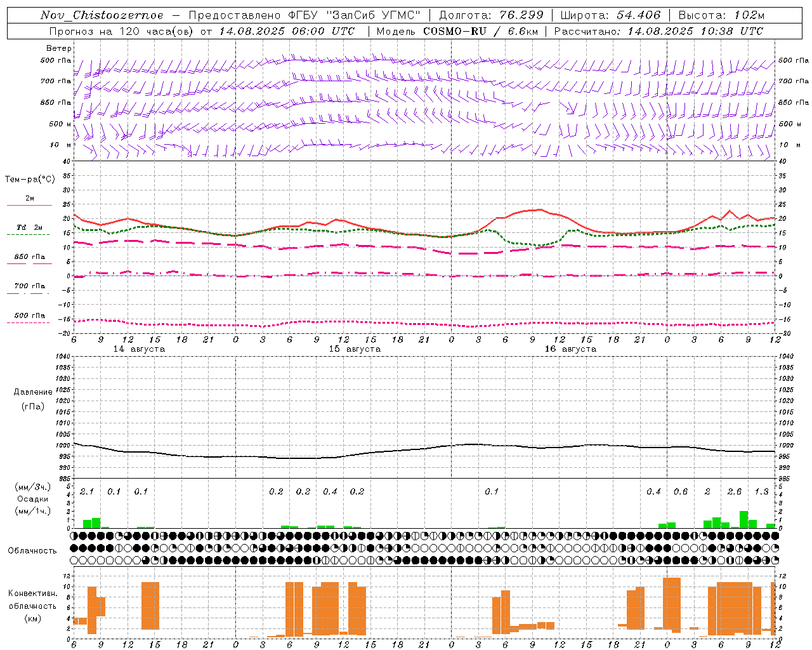Click the provider text ФГБУ "ЗапСиб УГМС"
The height and width of the screenshot is (650, 812).
pyautogui.click(x=355, y=15)
